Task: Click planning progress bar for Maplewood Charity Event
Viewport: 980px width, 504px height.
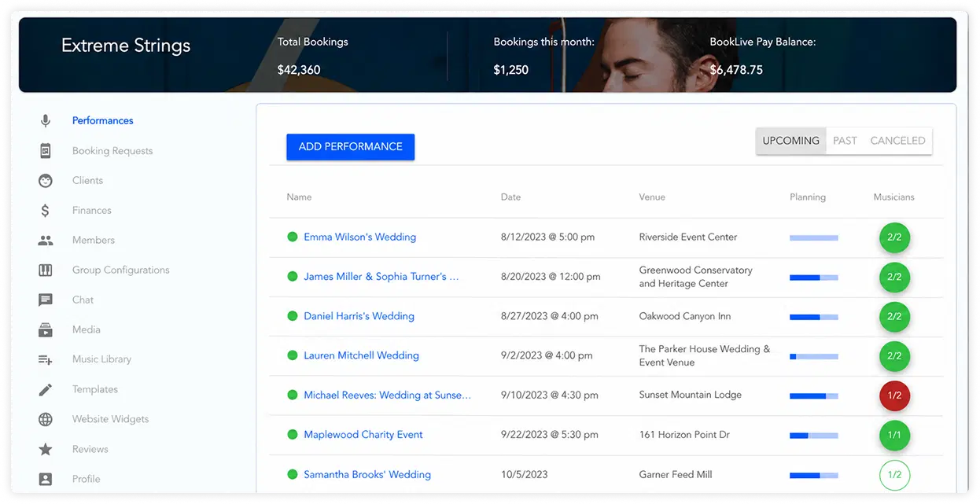Action: (814, 435)
